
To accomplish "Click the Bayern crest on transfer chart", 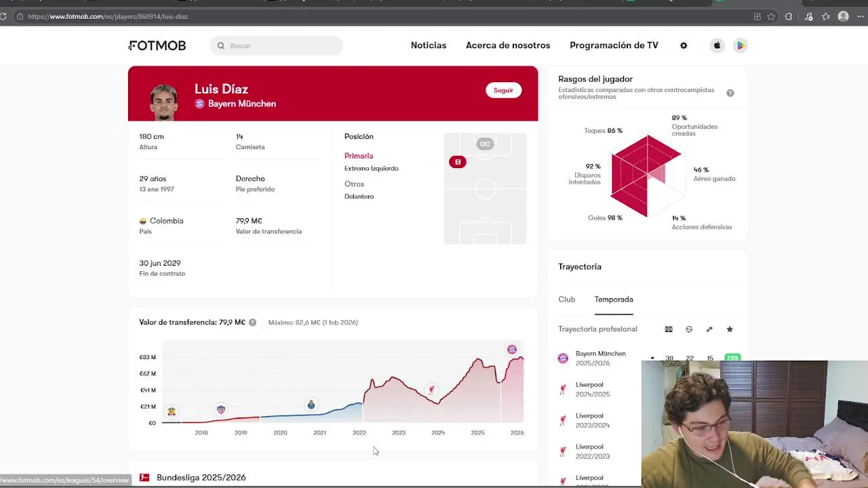I will [512, 350].
